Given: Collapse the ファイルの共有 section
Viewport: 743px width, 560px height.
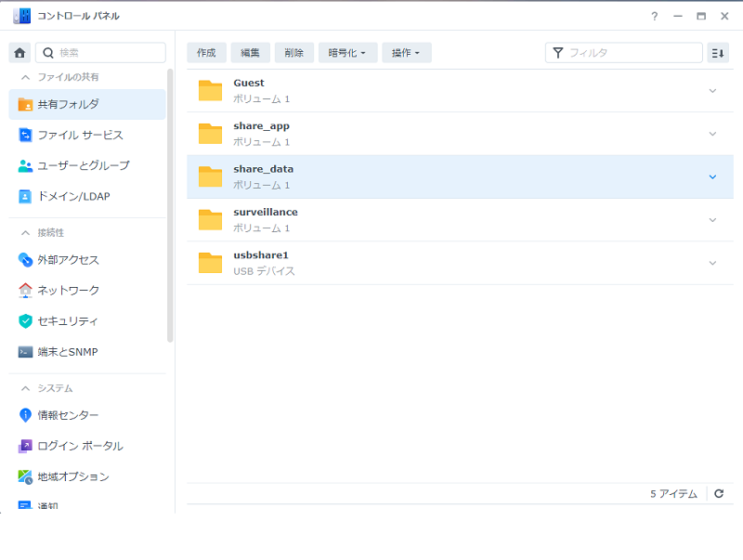Looking at the screenshot, I should click(x=26, y=77).
